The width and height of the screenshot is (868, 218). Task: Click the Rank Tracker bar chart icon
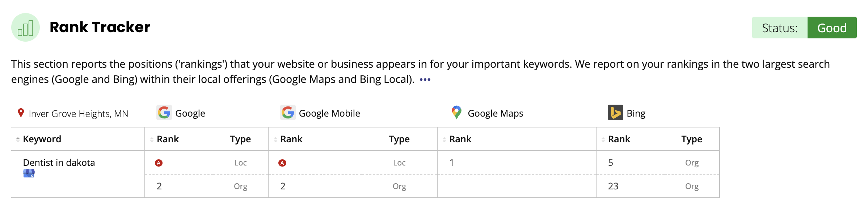pyautogui.click(x=25, y=28)
